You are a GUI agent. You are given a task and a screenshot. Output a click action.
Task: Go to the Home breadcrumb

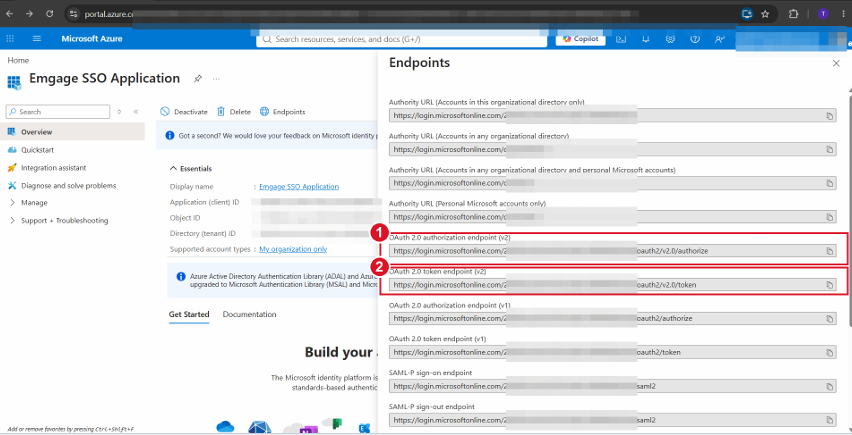point(18,60)
